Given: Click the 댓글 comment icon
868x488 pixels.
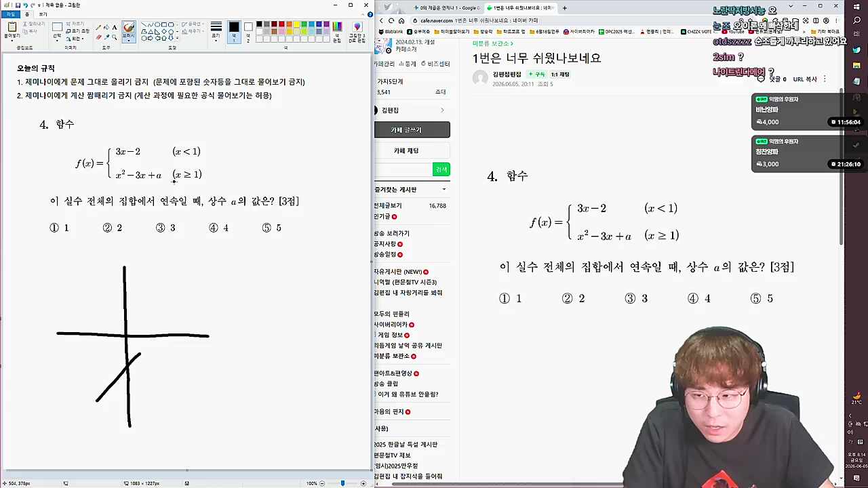Looking at the screenshot, I should click(x=761, y=79).
